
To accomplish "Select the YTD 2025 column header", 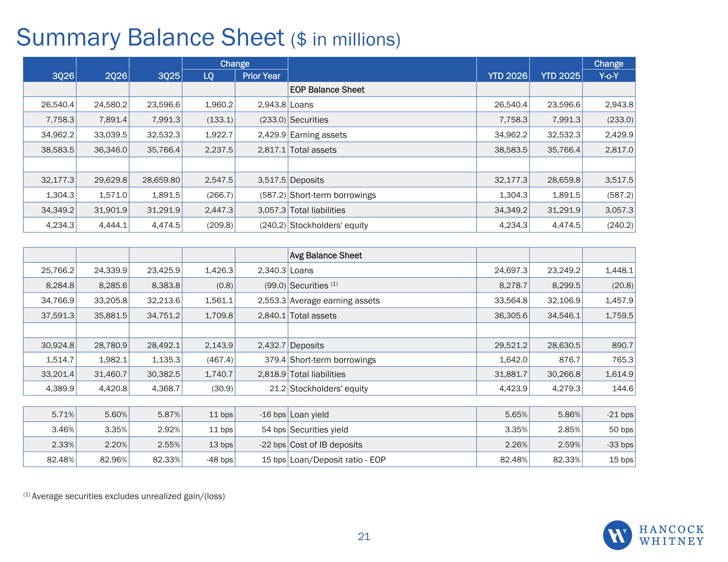I will (560, 76).
